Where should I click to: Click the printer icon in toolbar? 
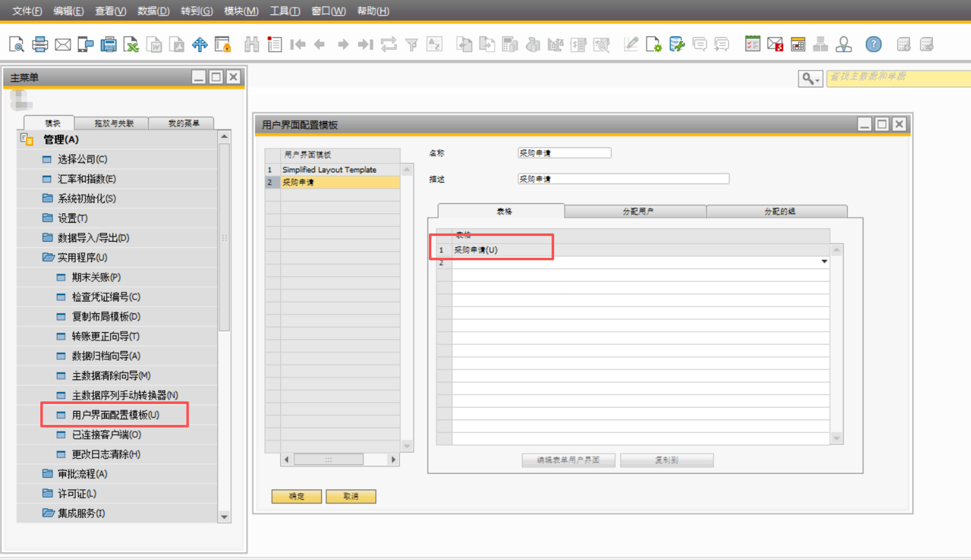click(40, 44)
